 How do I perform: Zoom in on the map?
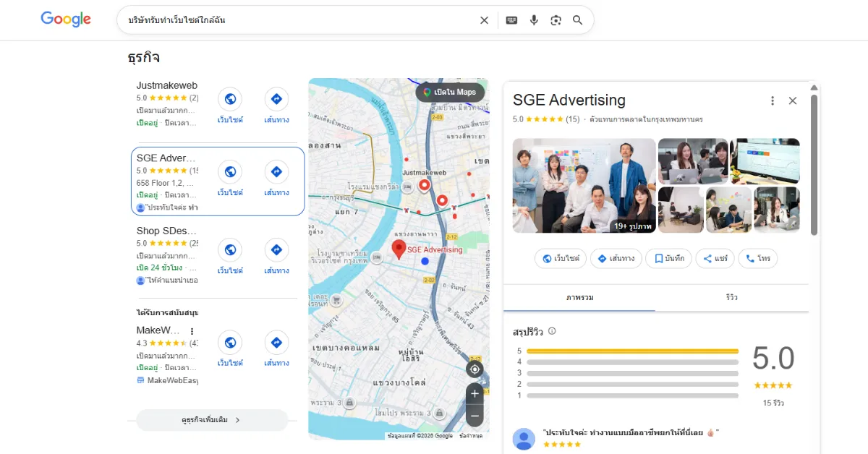click(x=475, y=394)
